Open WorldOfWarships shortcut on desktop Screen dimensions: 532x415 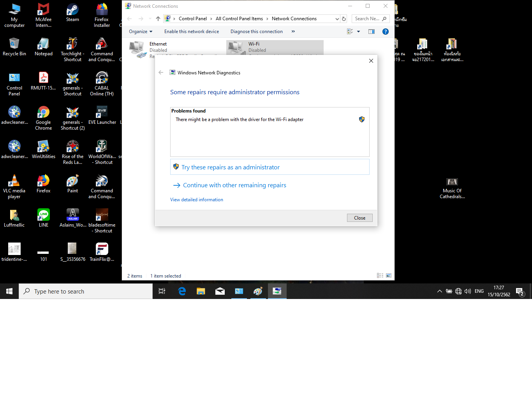[x=102, y=153]
